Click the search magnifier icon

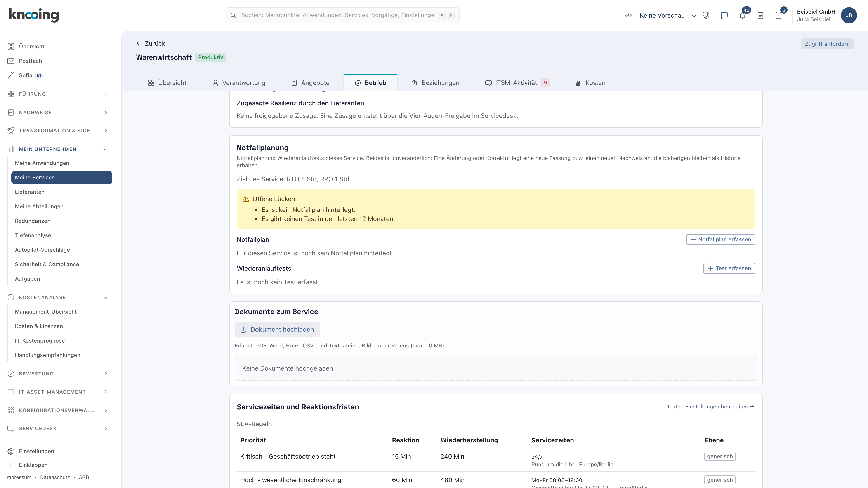233,16
